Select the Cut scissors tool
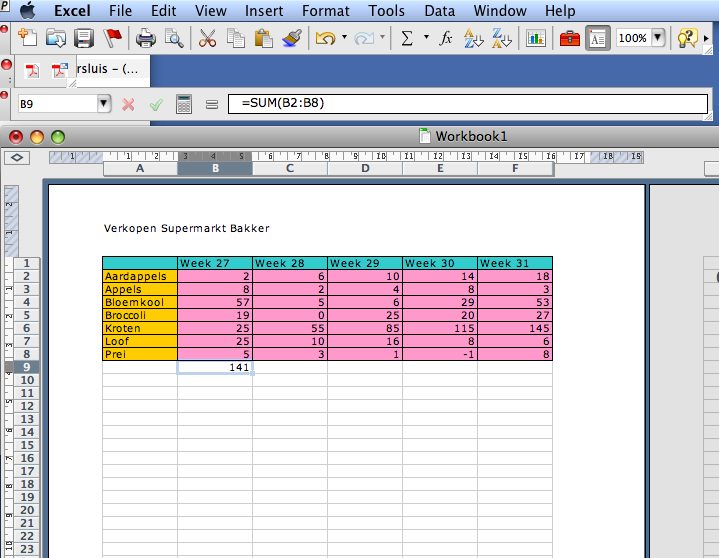This screenshot has height=558, width=719. click(x=208, y=38)
